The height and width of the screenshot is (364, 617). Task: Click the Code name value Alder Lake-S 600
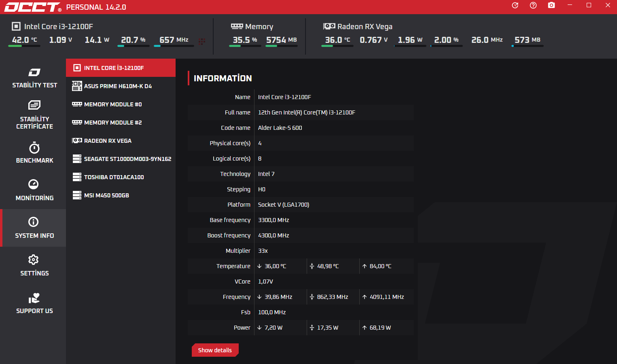tap(280, 128)
